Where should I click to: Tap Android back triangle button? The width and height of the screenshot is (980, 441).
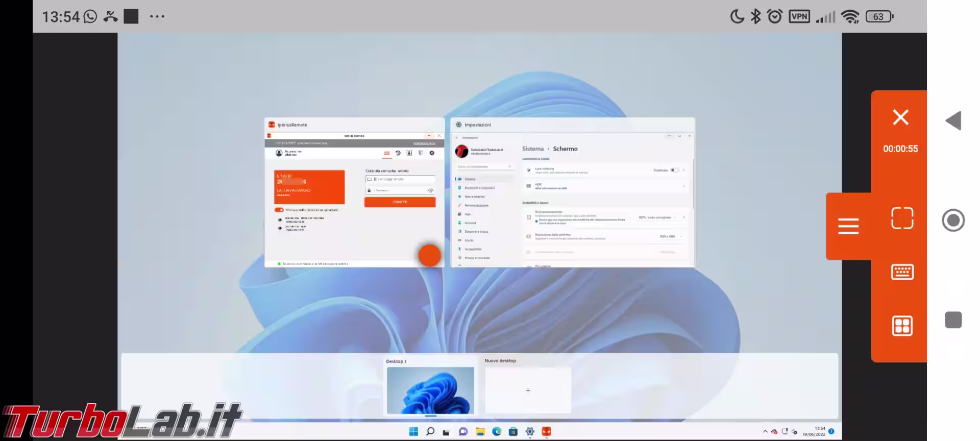pyautogui.click(x=953, y=121)
